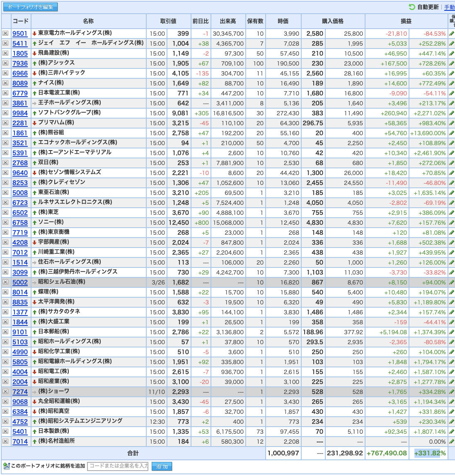Image resolution: width=455 pixels, height=476 pixels.
Task: Click 日本製鉄 profit +92,345
Action: point(396,432)
